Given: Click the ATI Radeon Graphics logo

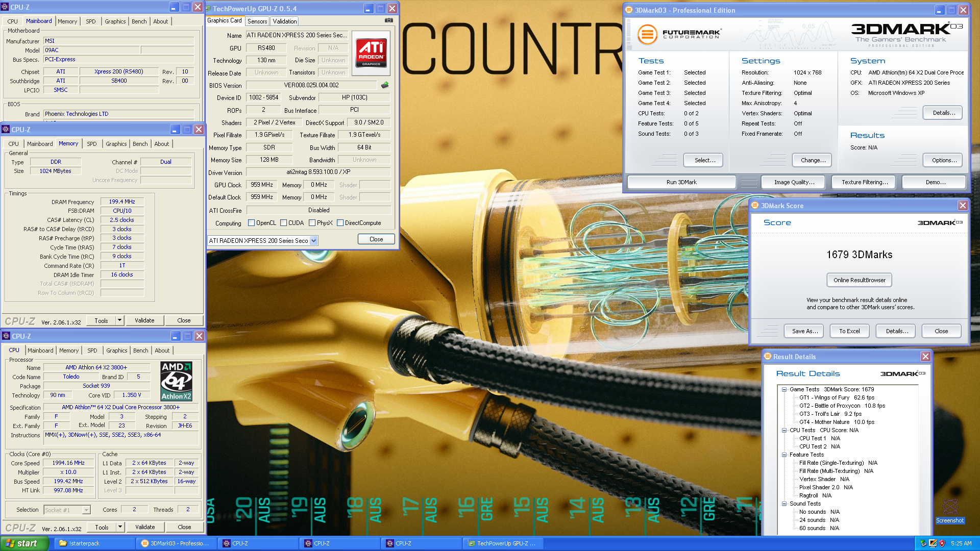Looking at the screenshot, I should (x=371, y=53).
